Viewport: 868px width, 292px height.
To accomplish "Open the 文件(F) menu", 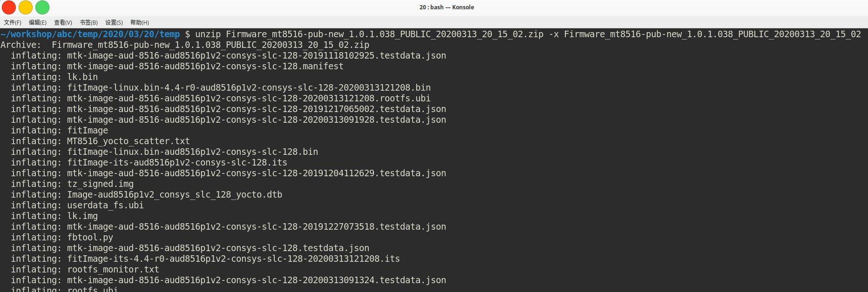I will 13,22.
